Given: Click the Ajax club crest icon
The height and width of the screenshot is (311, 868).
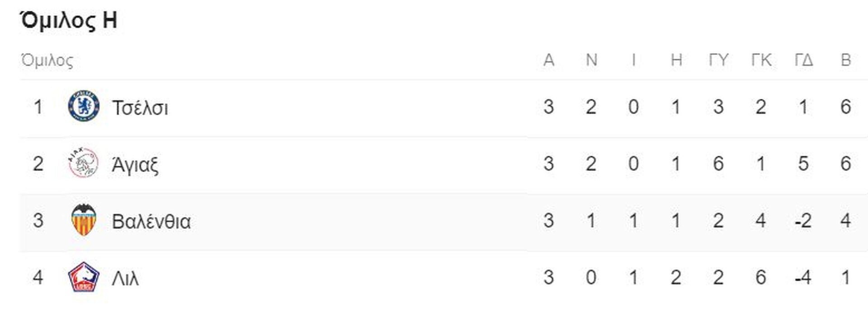Looking at the screenshot, I should tap(84, 162).
